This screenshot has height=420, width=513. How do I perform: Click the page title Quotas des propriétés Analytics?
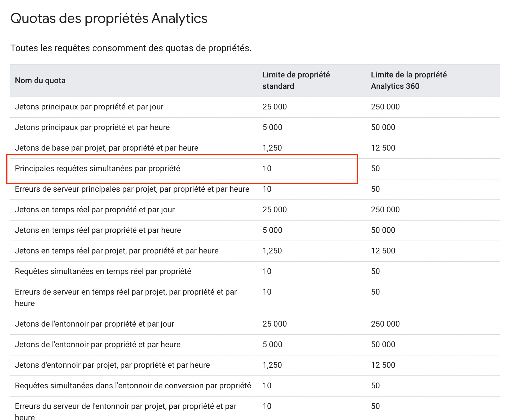pyautogui.click(x=109, y=19)
